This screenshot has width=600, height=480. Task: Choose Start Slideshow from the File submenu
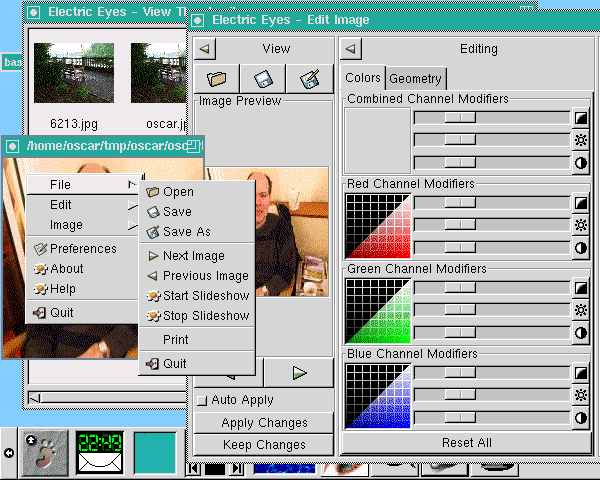205,296
